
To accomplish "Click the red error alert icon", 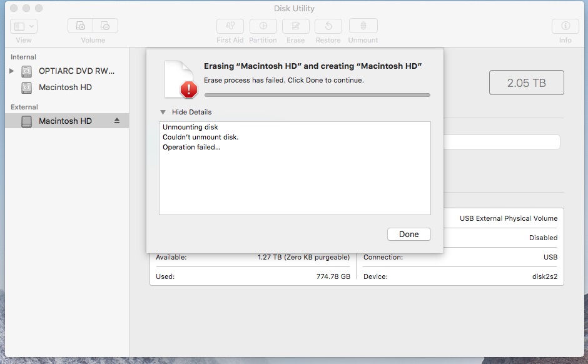I will (188, 90).
